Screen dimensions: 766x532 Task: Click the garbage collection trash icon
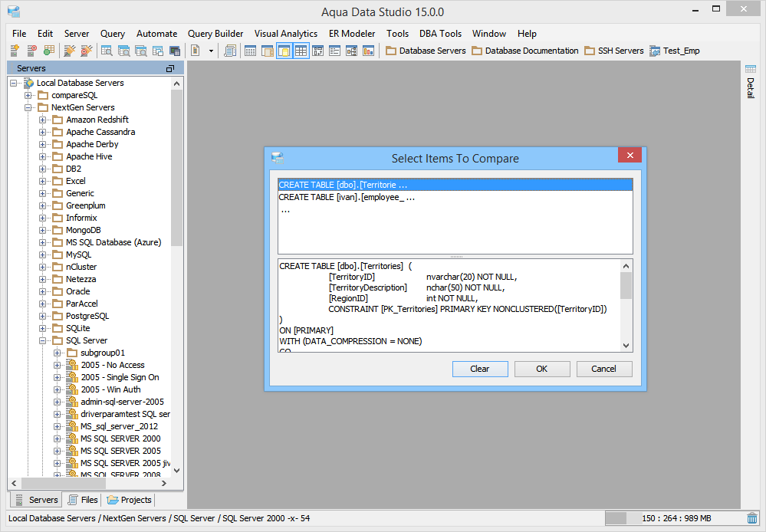tap(752, 518)
